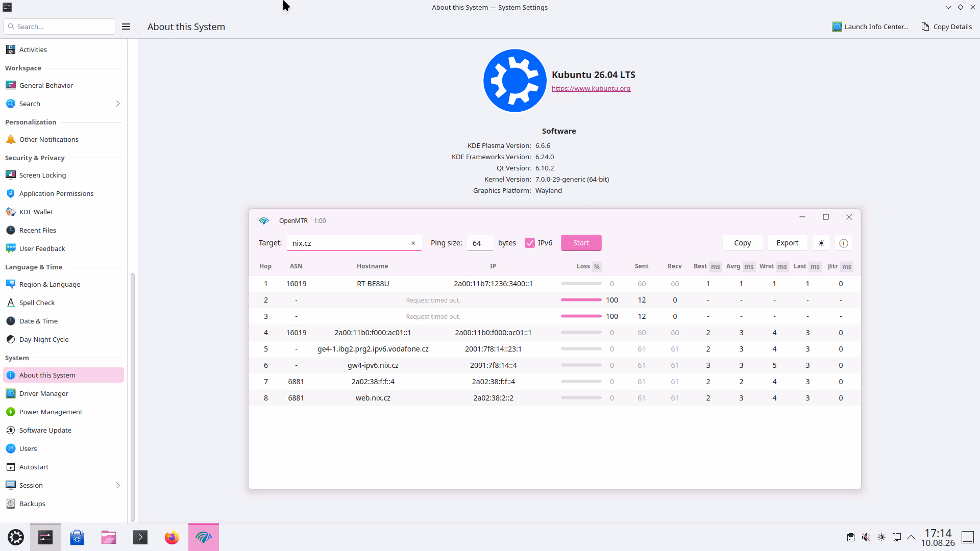Screen dimensions: 980x551
Task: Open the clipboard tray icon
Action: coord(851,537)
